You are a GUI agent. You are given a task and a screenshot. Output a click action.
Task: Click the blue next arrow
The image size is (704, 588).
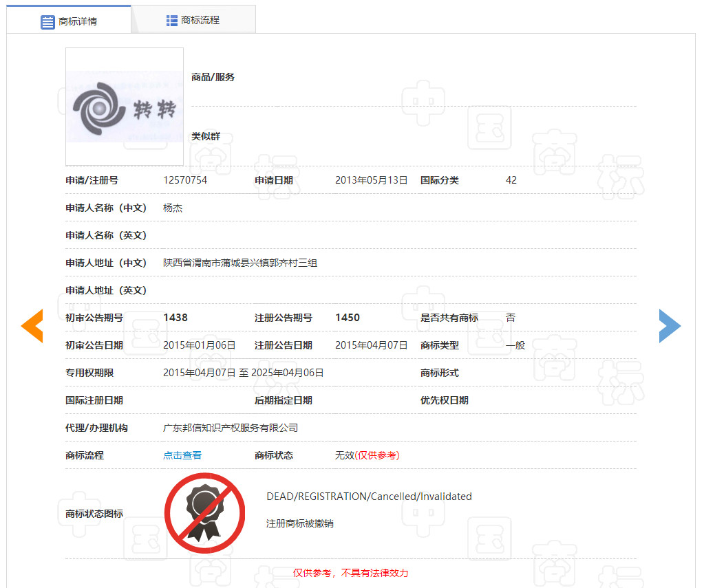pyautogui.click(x=670, y=326)
